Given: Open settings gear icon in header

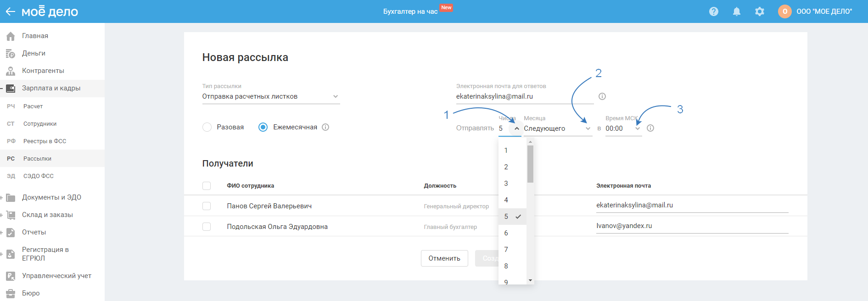Looking at the screenshot, I should pyautogui.click(x=760, y=11).
